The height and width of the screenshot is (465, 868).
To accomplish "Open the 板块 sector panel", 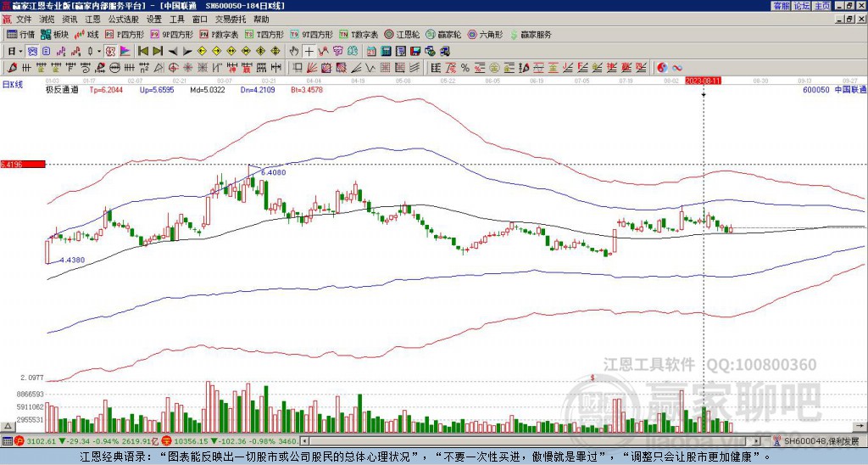I will click(x=54, y=34).
